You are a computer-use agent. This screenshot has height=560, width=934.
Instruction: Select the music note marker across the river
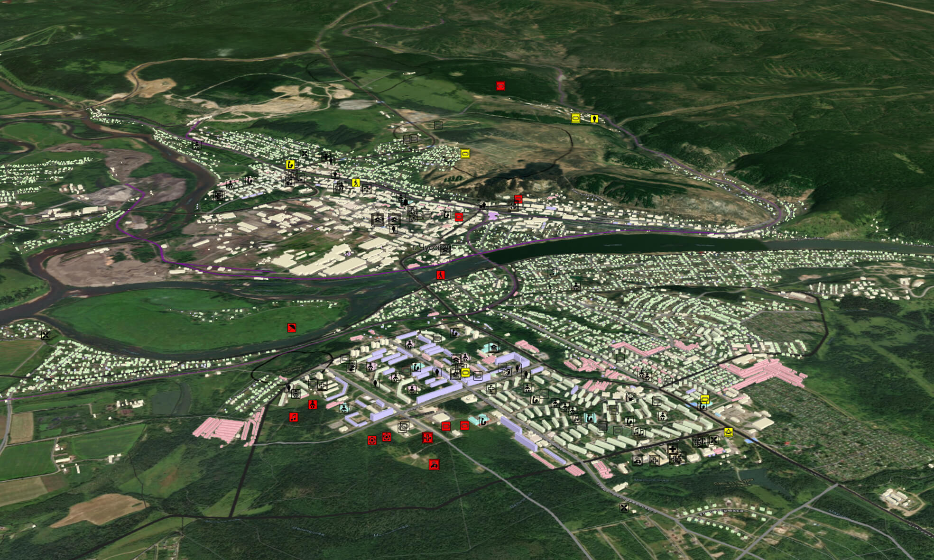(552, 272)
